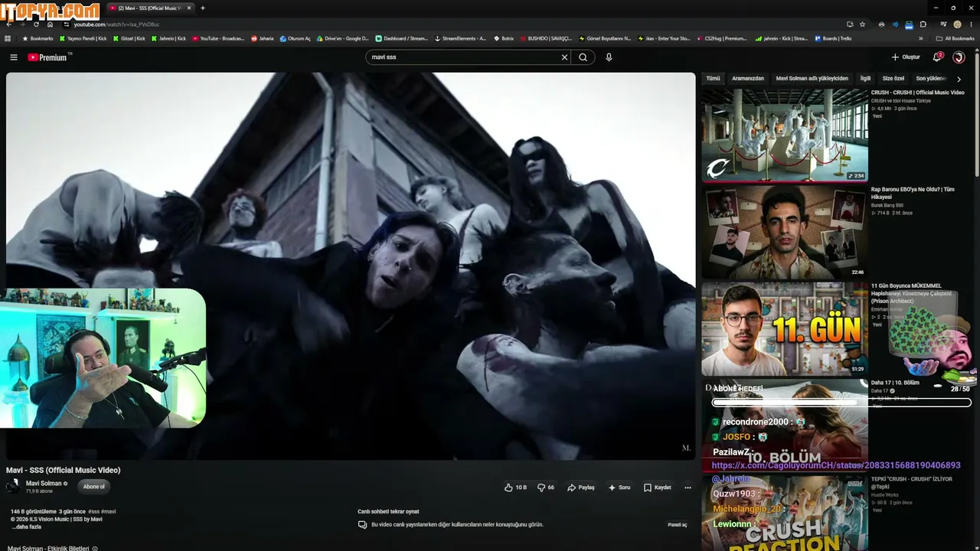Open YouTube notifications bell
The width and height of the screenshot is (980, 551).
(937, 57)
